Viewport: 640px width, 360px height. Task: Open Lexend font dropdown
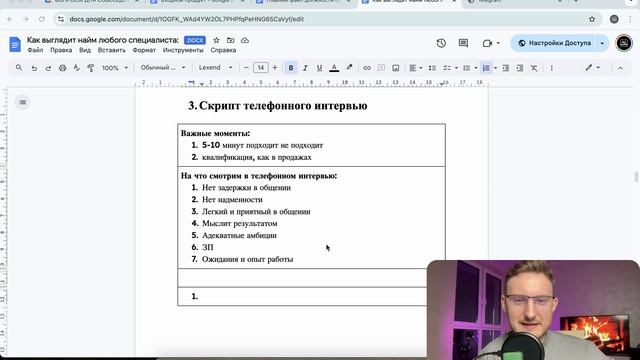[x=216, y=68]
